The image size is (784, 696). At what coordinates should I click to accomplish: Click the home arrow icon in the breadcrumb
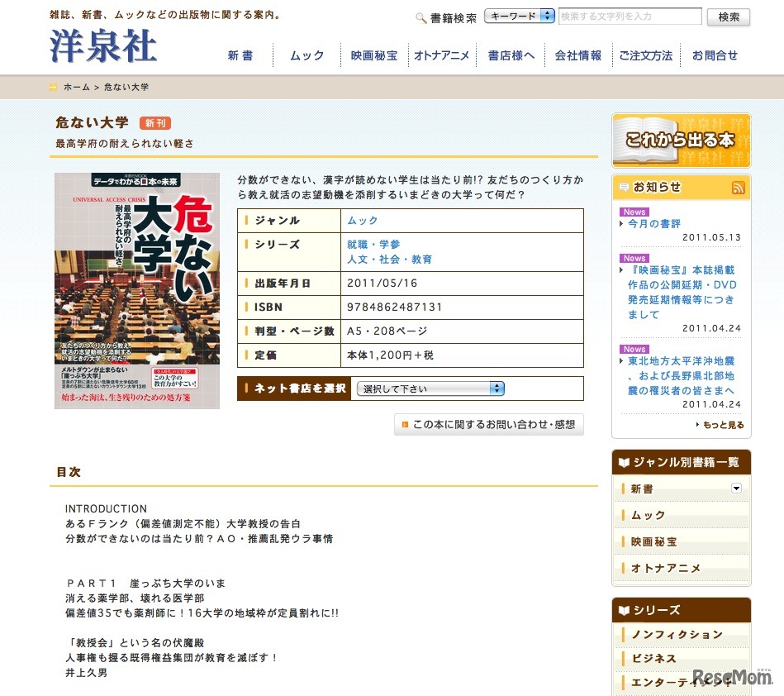(x=52, y=86)
